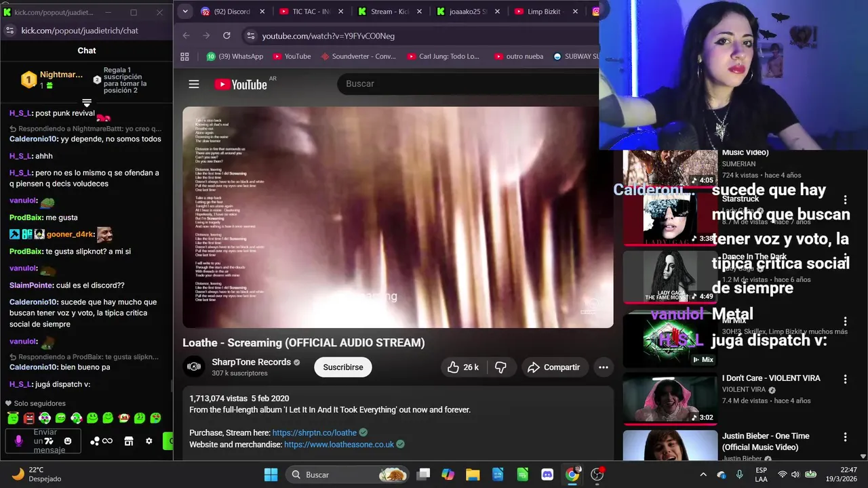868x488 pixels.
Task: Open OBS Studio from the taskbar
Action: coord(597,474)
